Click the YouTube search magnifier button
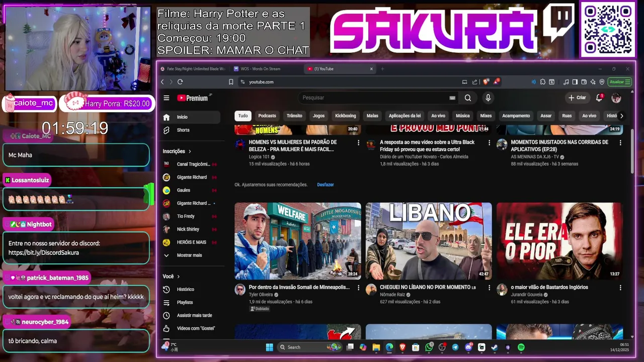The width and height of the screenshot is (644, 362). [x=468, y=98]
